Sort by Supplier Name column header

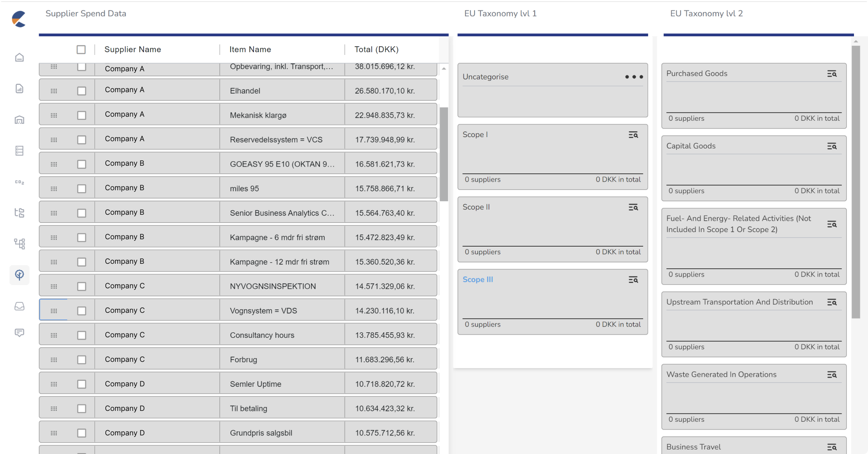click(x=133, y=49)
